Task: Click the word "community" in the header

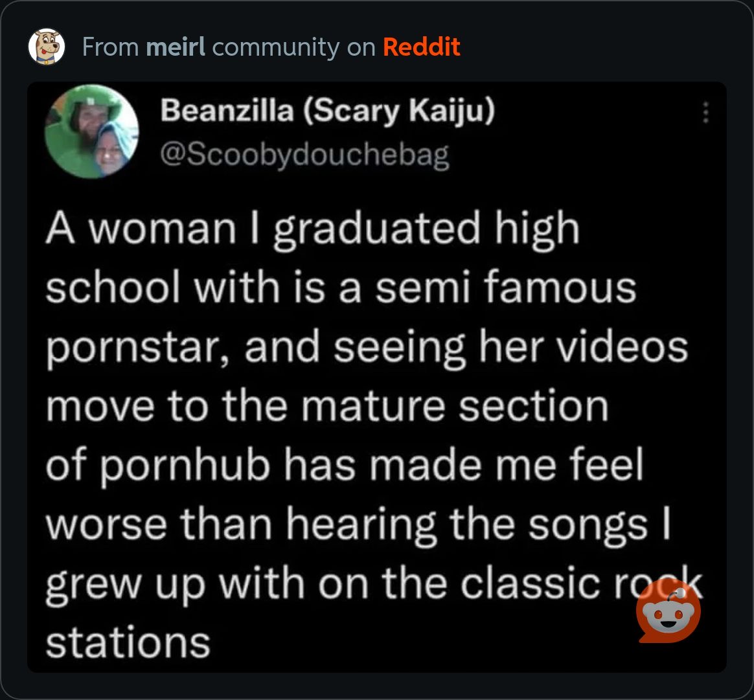Action: [x=275, y=47]
